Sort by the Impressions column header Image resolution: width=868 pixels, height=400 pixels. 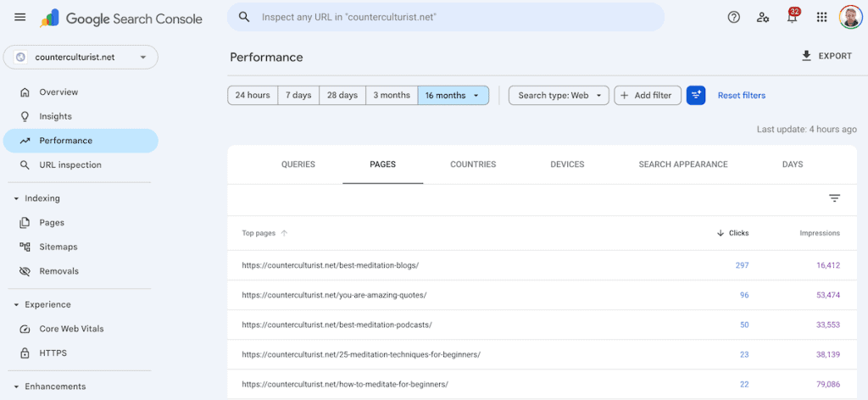tap(820, 233)
